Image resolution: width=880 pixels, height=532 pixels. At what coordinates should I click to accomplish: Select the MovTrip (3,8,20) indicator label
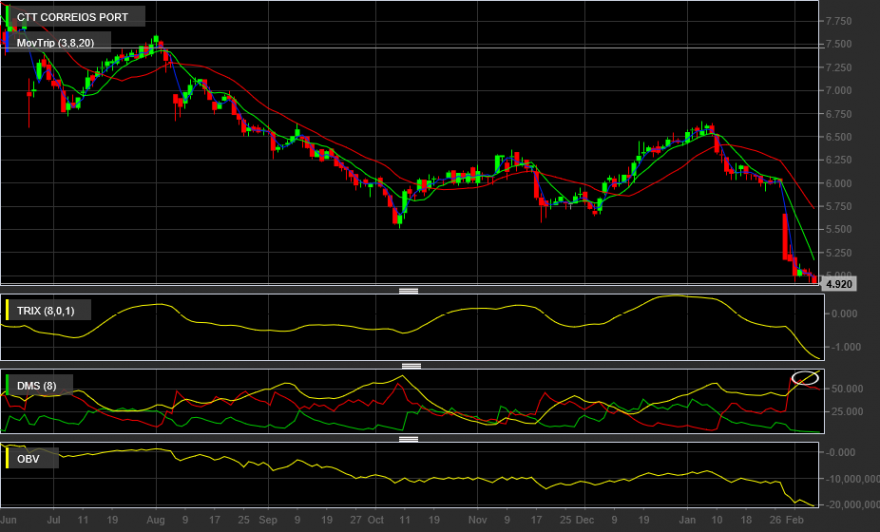56,43
